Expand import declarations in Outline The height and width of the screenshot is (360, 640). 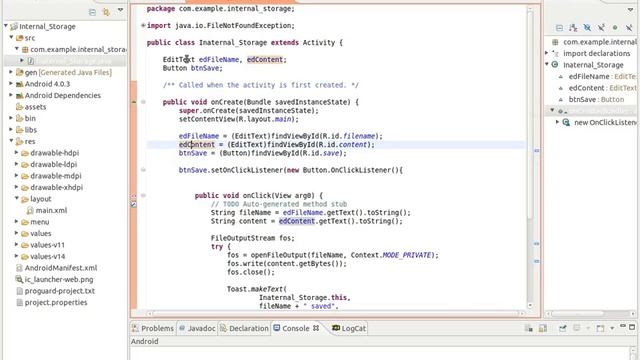547,53
